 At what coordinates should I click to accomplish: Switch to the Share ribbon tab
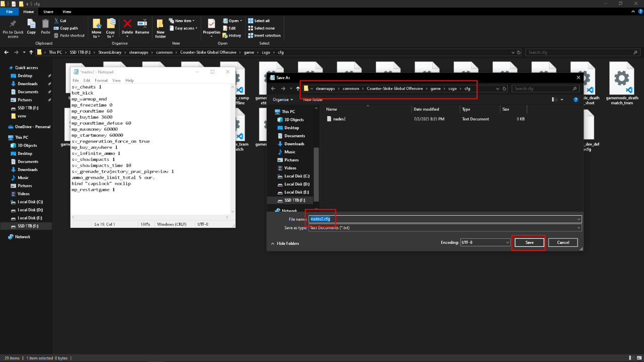point(48,12)
